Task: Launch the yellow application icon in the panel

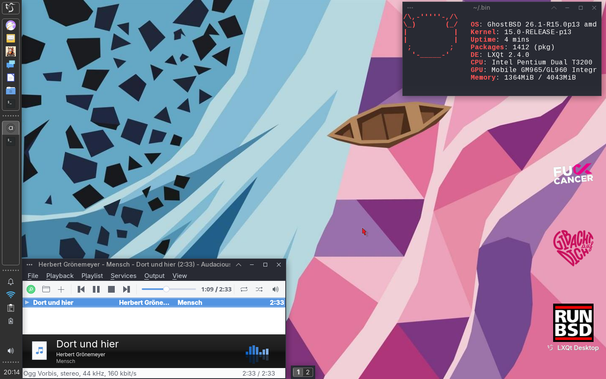Action: (x=10, y=38)
